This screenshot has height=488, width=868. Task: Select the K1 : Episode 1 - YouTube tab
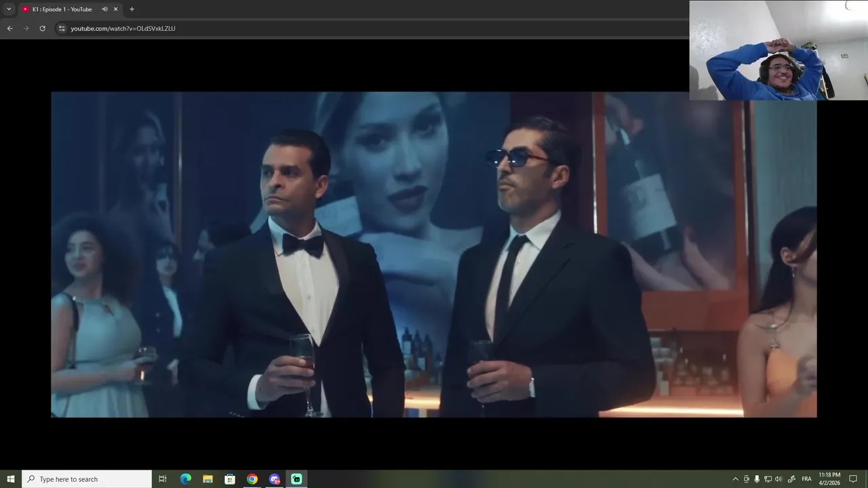pyautogui.click(x=62, y=9)
